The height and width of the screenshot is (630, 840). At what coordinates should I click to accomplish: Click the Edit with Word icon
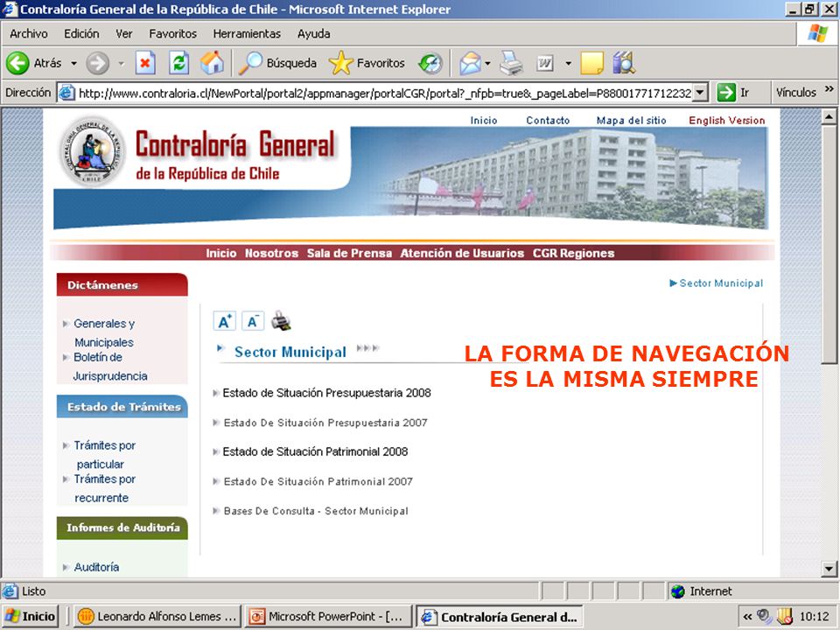pos(545,64)
